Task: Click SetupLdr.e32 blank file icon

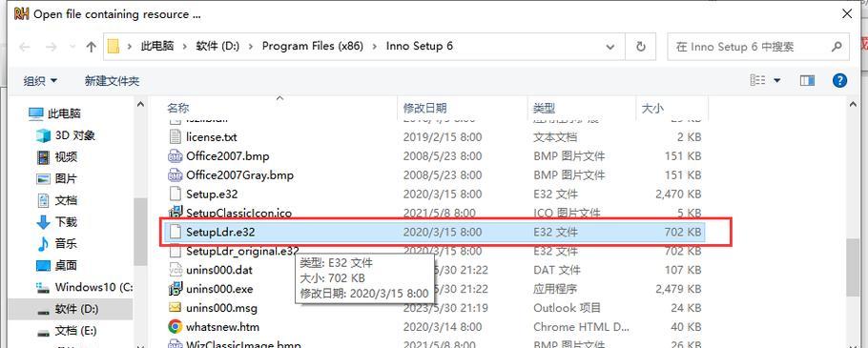Action: [175, 232]
